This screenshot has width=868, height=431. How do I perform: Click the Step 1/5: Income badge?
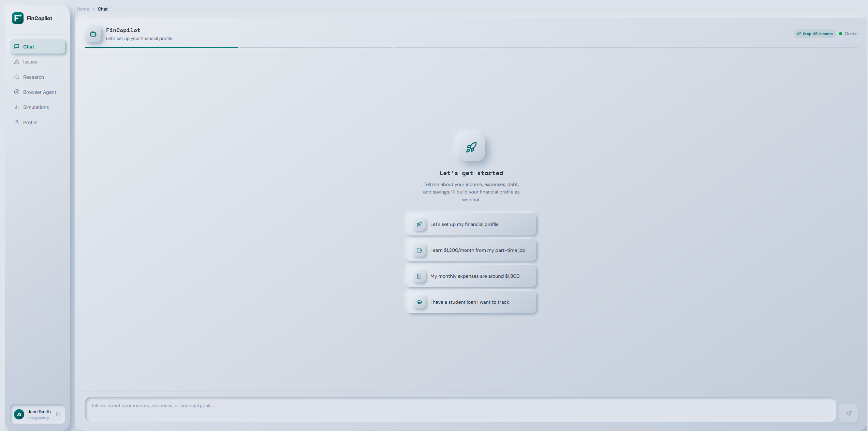815,34
